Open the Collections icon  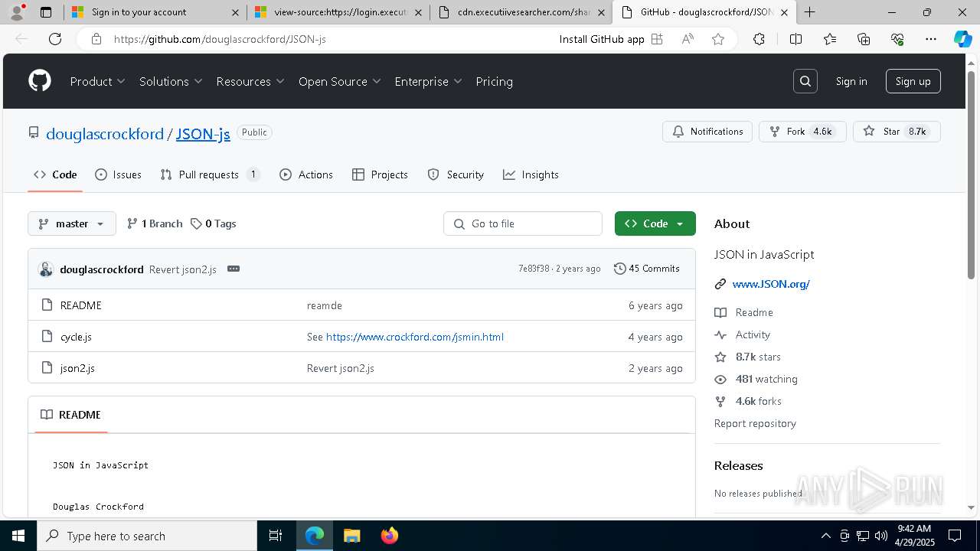coord(864,39)
